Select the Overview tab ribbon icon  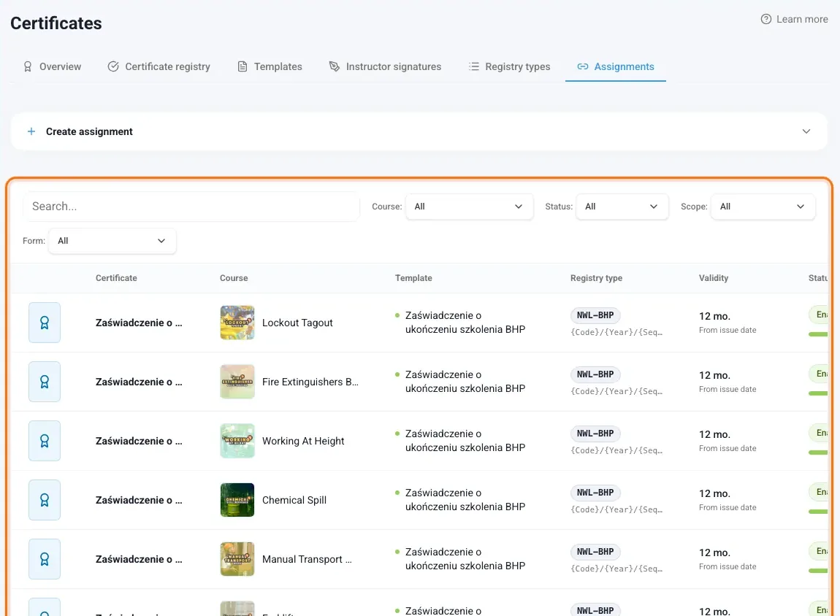pyautogui.click(x=27, y=66)
